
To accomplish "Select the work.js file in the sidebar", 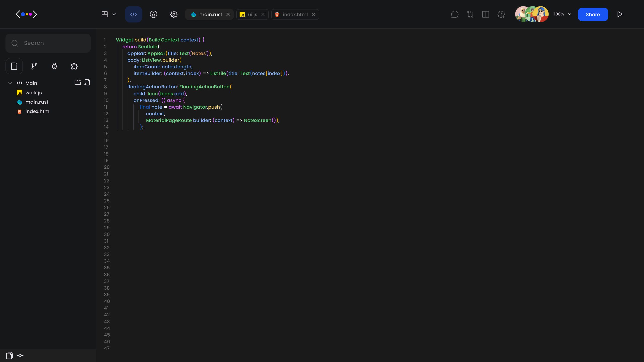I will coord(33,93).
